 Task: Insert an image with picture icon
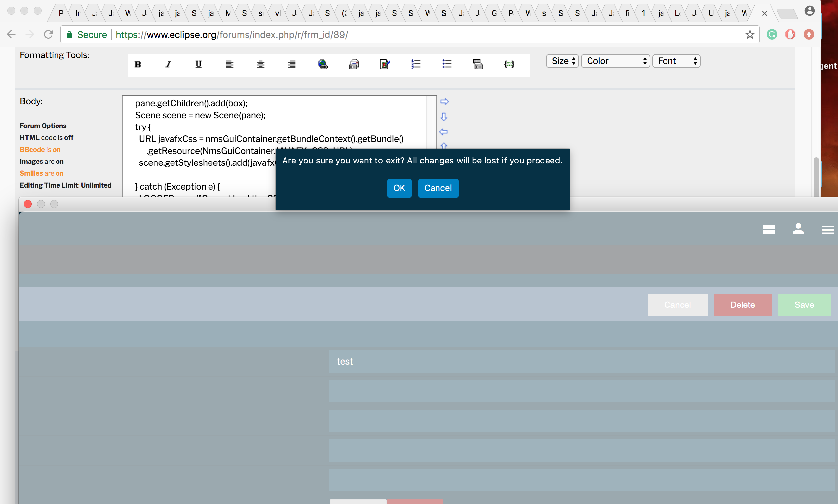[385, 64]
